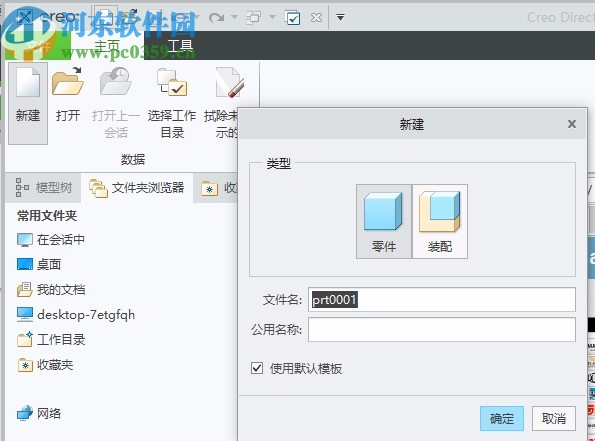Click the 我的文档 documents icon
The image size is (595, 441).
point(25,290)
